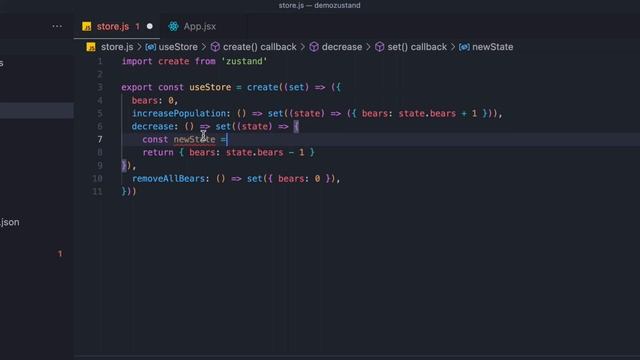640x360 pixels.
Task: Select useStore in the breadcrumb
Action: pyautogui.click(x=178, y=47)
